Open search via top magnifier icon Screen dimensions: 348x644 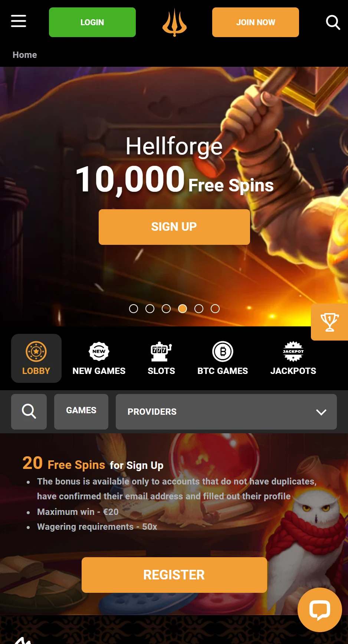(x=333, y=22)
